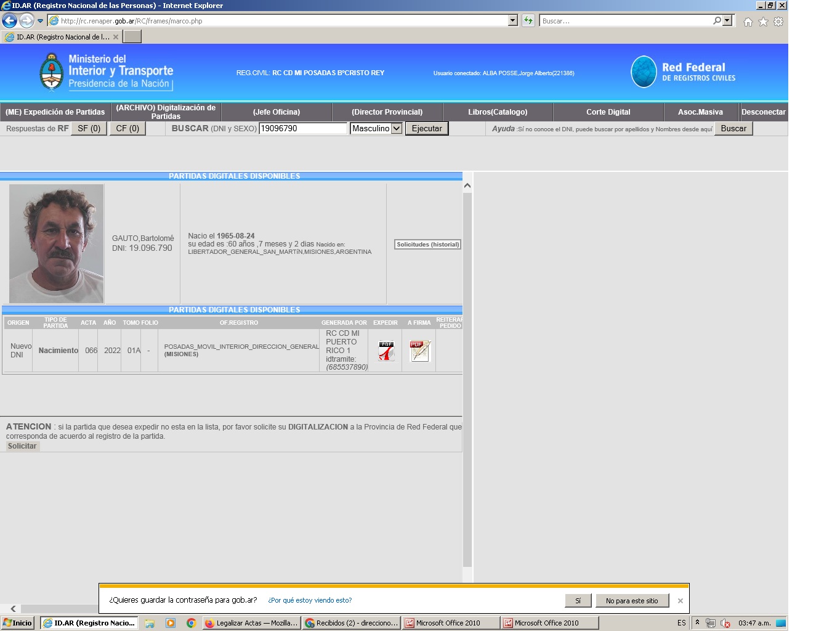Expand the Masculino sex dropdown
The height and width of the screenshot is (631, 840).
click(x=397, y=129)
